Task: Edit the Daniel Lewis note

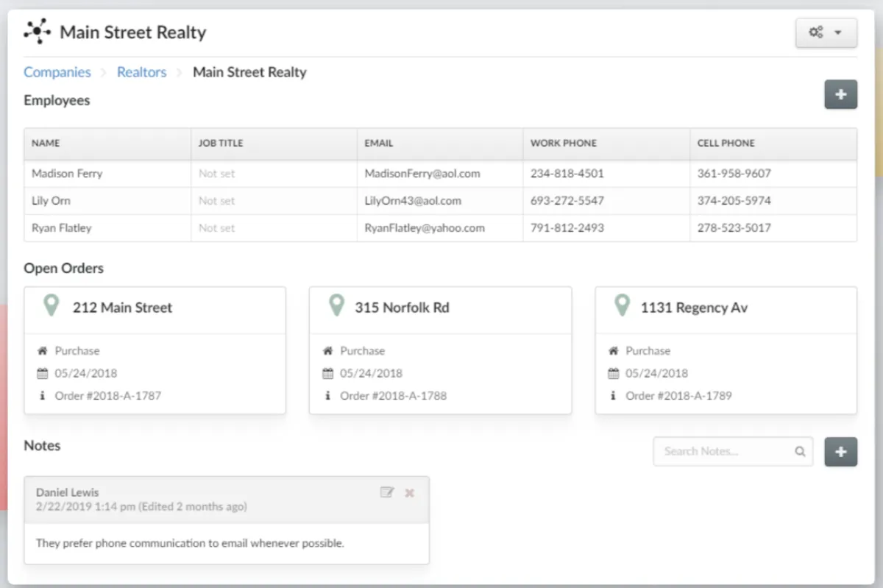Action: [387, 492]
